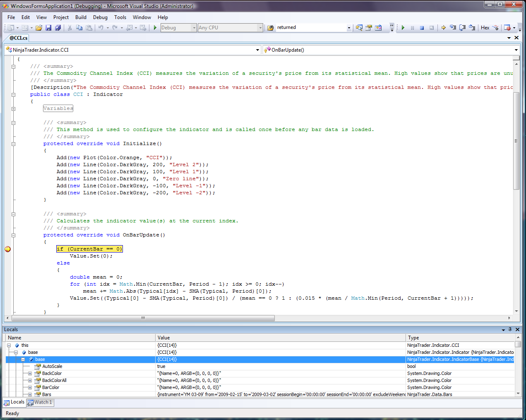Stop debugging with the blue square icon

tap(422, 28)
